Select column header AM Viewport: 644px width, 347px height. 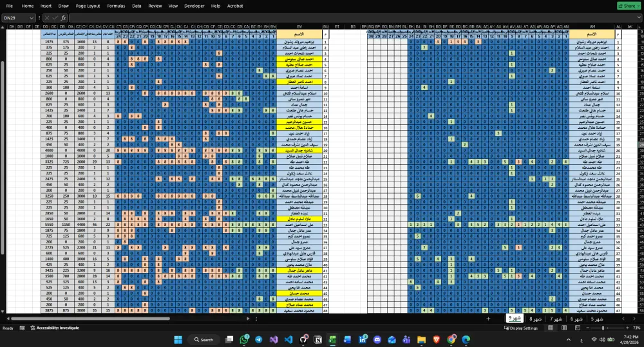(x=592, y=26)
